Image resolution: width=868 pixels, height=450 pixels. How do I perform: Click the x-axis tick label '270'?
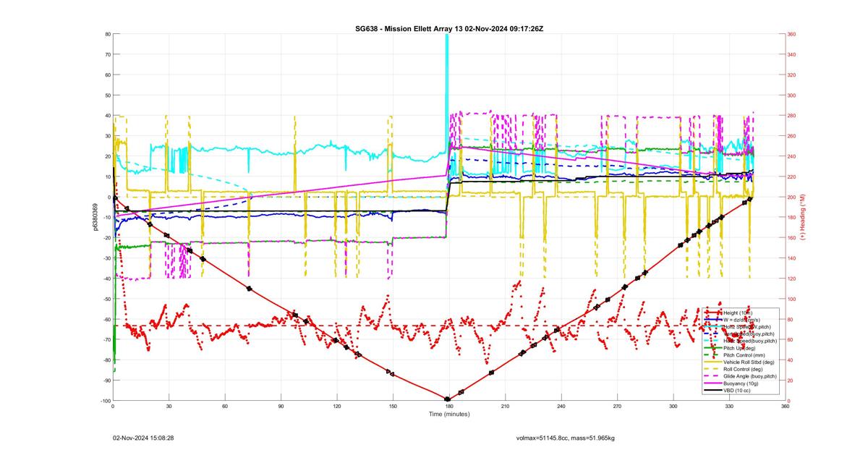coord(617,407)
